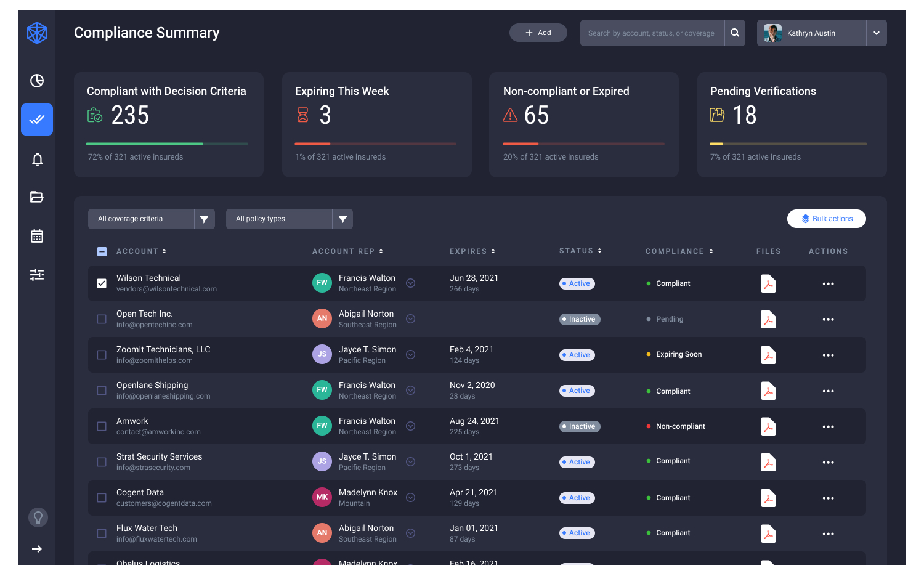Screen dimensions: 924x576
Task: Open actions menu for Flux Water Tech
Action: click(828, 534)
